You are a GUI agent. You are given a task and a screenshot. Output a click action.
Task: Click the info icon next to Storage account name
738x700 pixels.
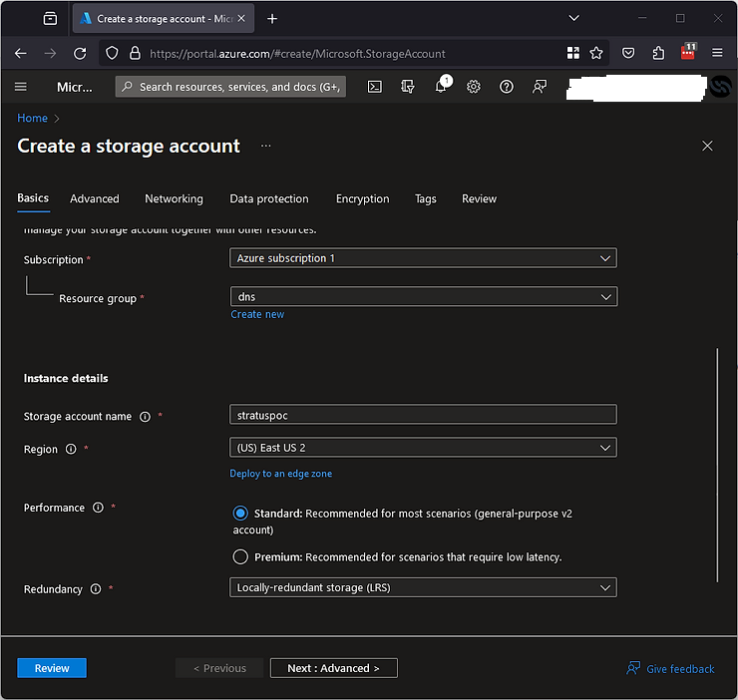click(145, 417)
